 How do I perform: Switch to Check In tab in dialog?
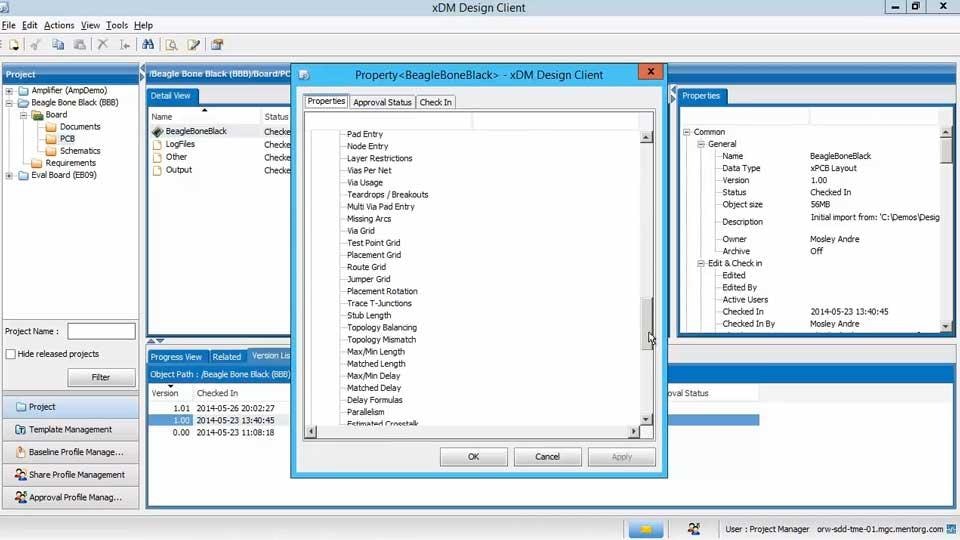[435, 102]
